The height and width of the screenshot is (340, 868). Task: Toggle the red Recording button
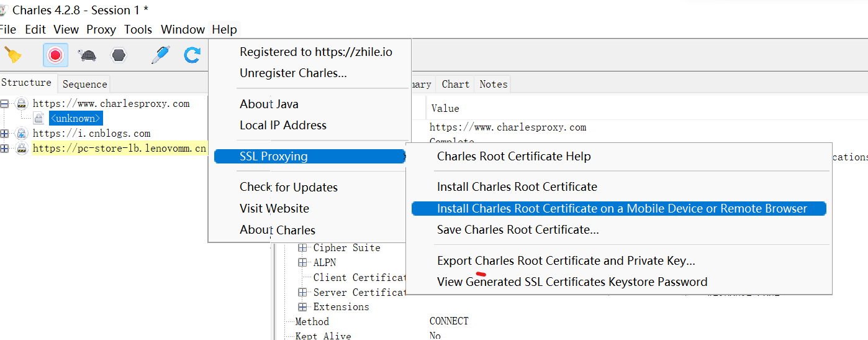tap(55, 55)
